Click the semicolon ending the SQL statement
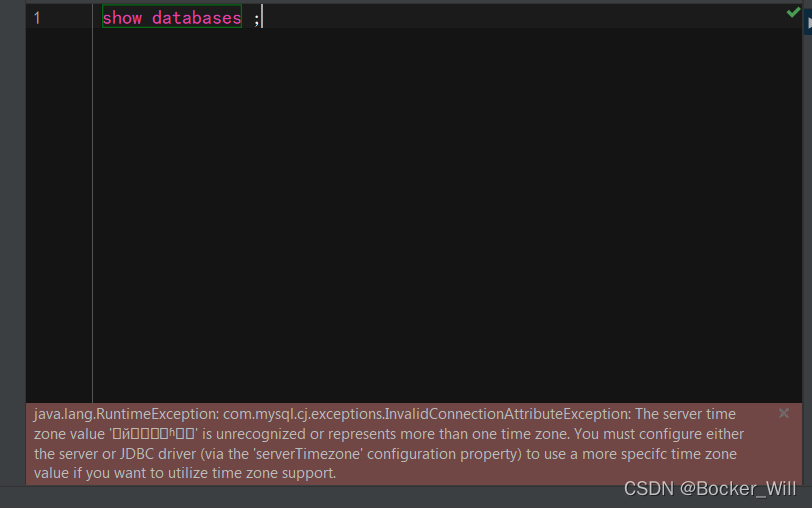 tap(256, 19)
